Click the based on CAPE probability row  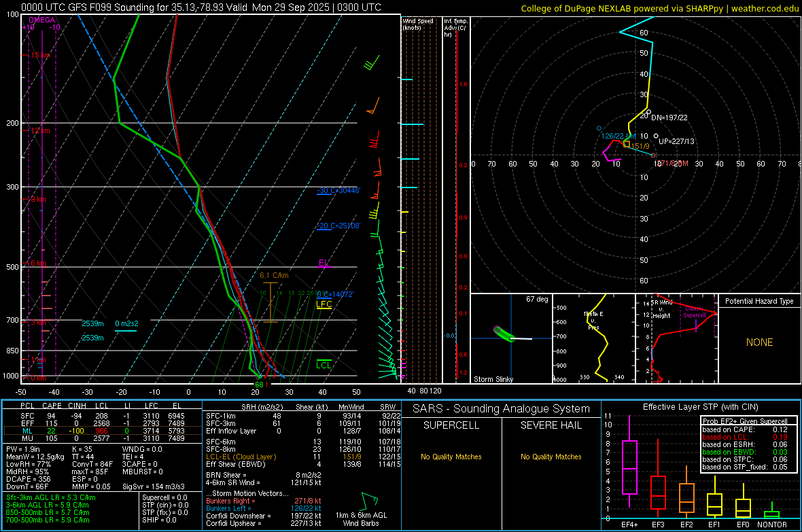coord(745,429)
